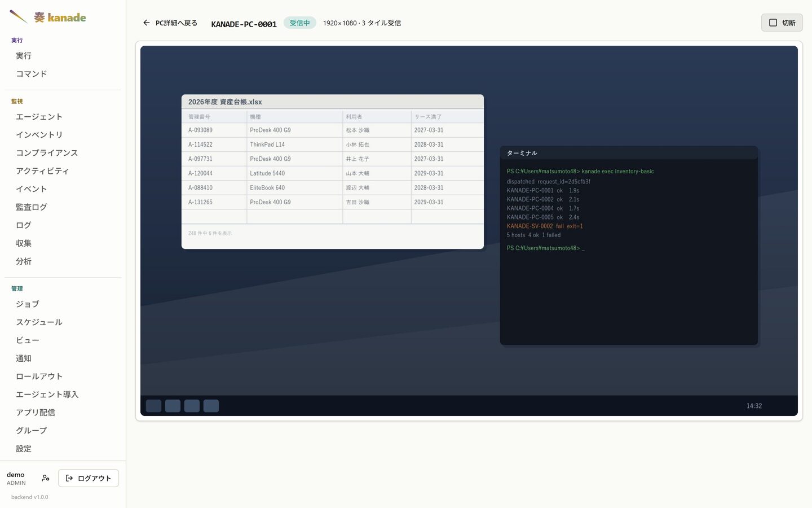Open 設定 in the sidebar
This screenshot has height=508, width=812.
tap(63, 449)
